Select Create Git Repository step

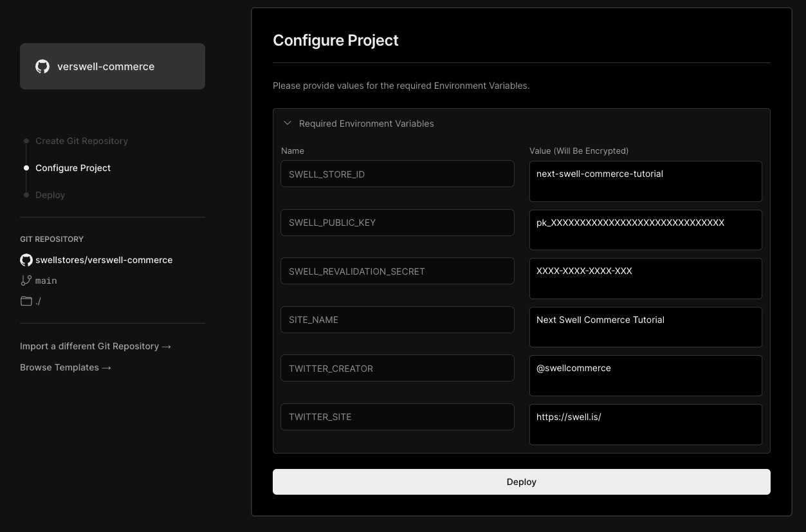click(81, 141)
